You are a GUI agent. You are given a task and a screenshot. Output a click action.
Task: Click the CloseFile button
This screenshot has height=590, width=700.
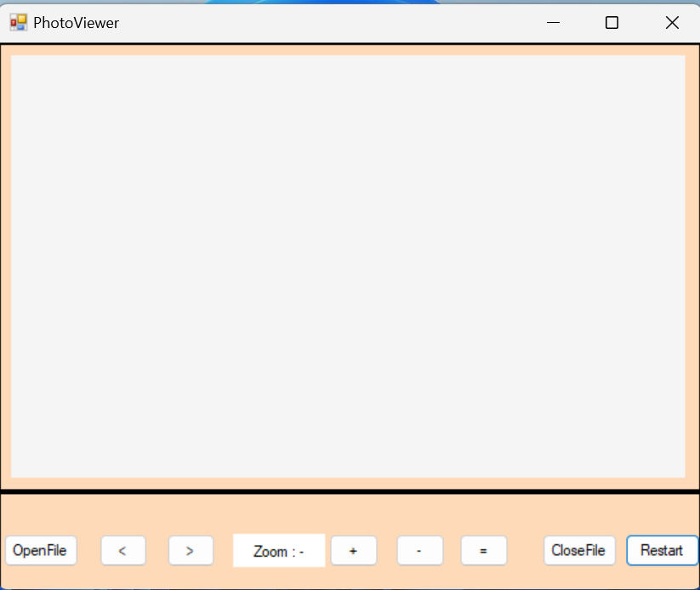point(579,551)
